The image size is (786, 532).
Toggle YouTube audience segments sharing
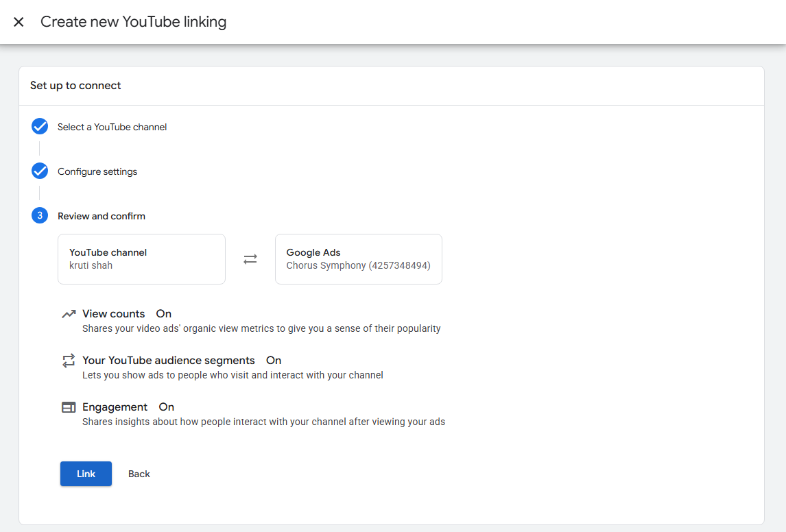pyautogui.click(x=273, y=360)
